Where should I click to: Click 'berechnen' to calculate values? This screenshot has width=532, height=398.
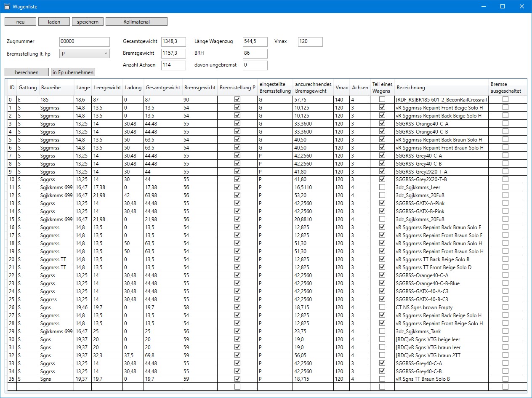pos(27,72)
